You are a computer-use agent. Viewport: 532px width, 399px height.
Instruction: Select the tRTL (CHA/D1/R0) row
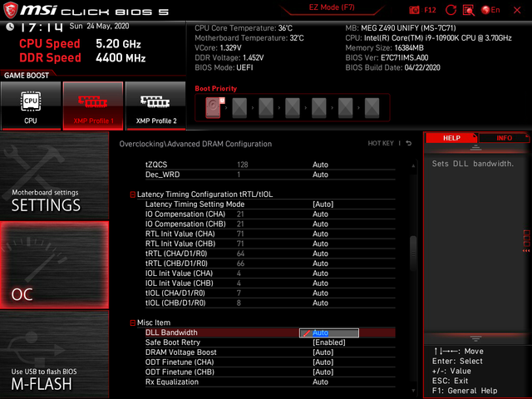click(270, 254)
